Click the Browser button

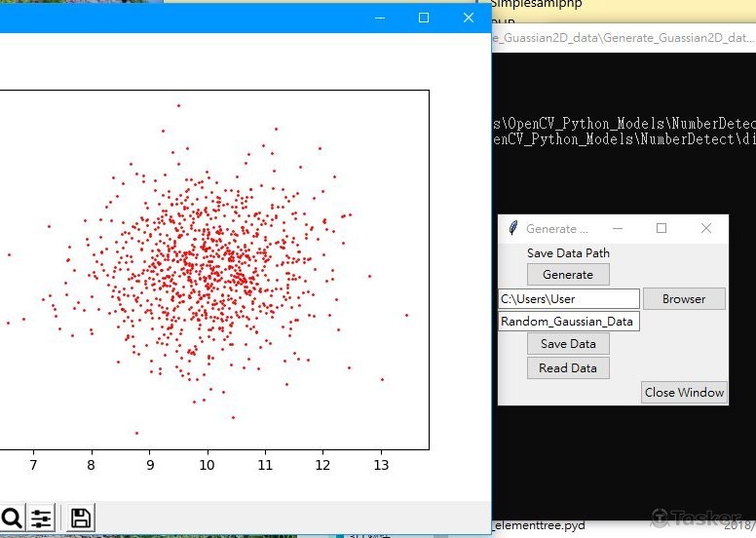[x=684, y=298]
